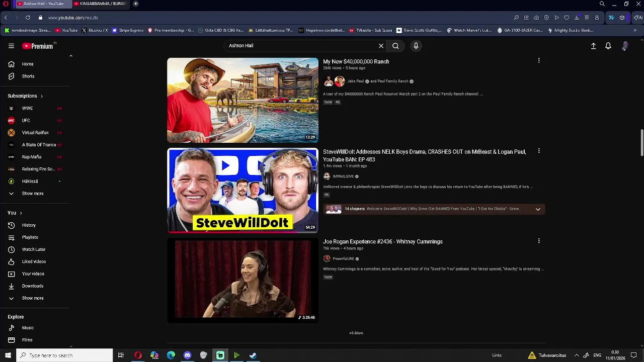The width and height of the screenshot is (644, 362).
Task: Open the account avatar menu
Action: click(625, 46)
